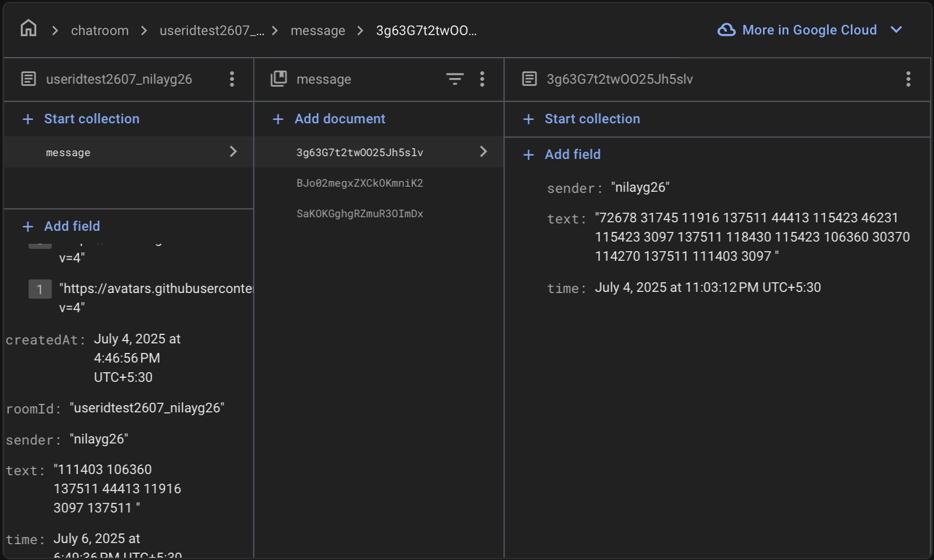The width and height of the screenshot is (934, 560).
Task: Click the 3g63G7t2twOO25Jh5slv panel title
Action: point(619,79)
